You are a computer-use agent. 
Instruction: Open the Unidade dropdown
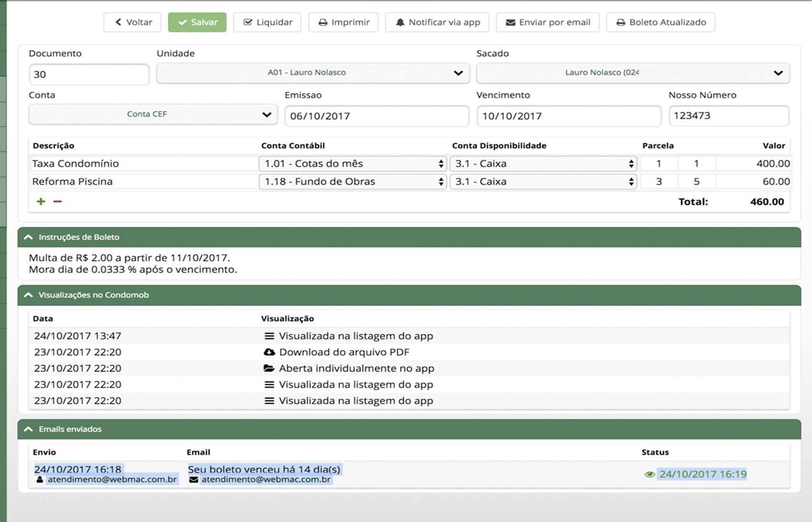point(313,73)
